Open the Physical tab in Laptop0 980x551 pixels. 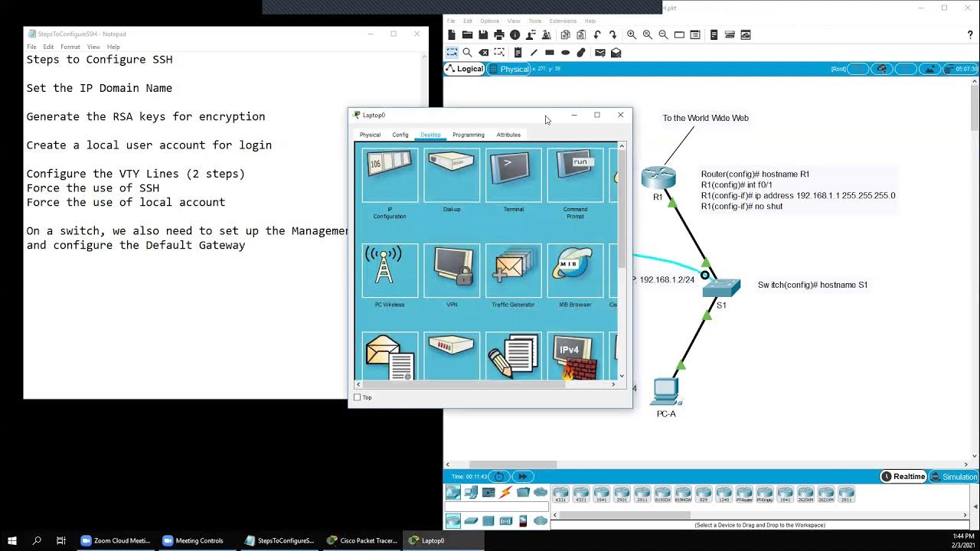pos(370,135)
